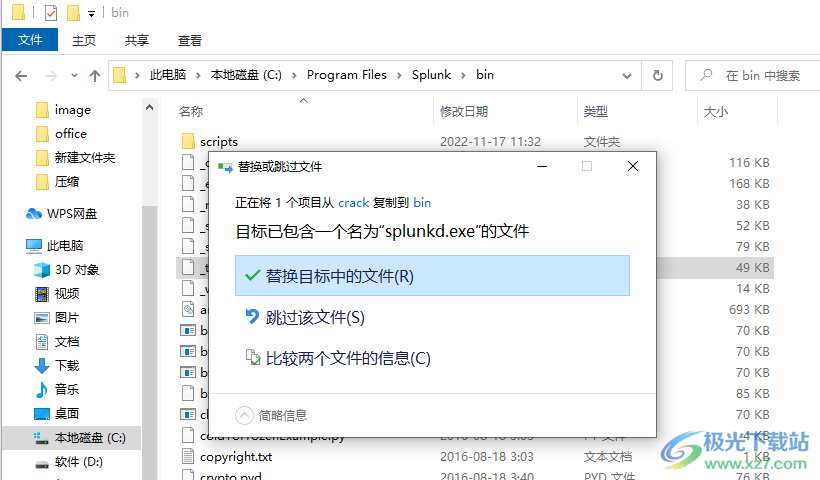Select the file row sized 116 KB

coord(475,163)
